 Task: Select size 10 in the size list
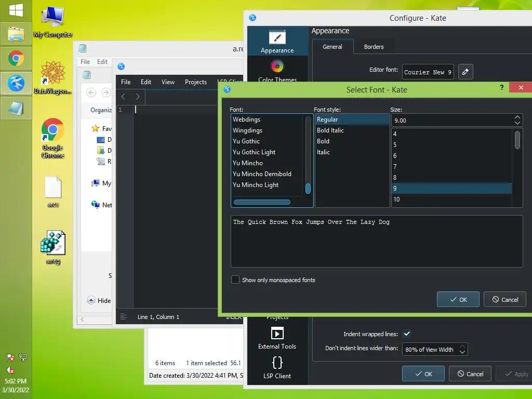click(451, 199)
